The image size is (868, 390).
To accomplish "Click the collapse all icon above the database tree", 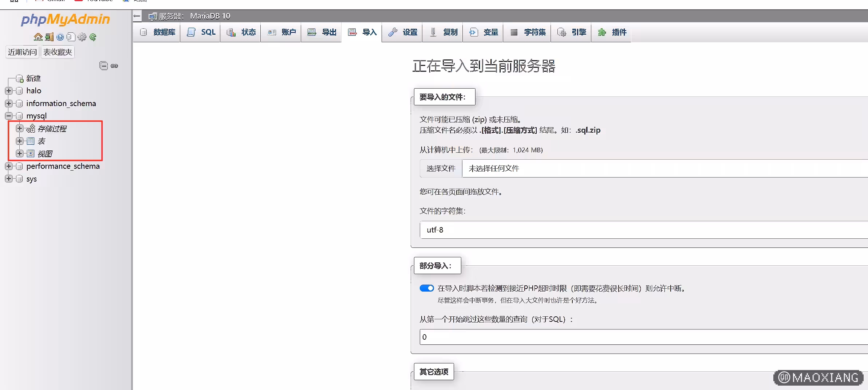I will 103,66.
